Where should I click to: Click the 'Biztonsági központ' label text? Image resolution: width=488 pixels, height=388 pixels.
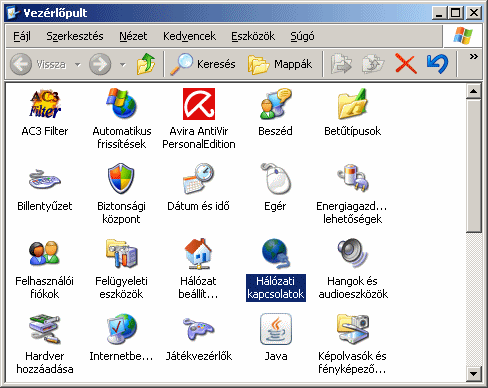pyautogui.click(x=121, y=213)
